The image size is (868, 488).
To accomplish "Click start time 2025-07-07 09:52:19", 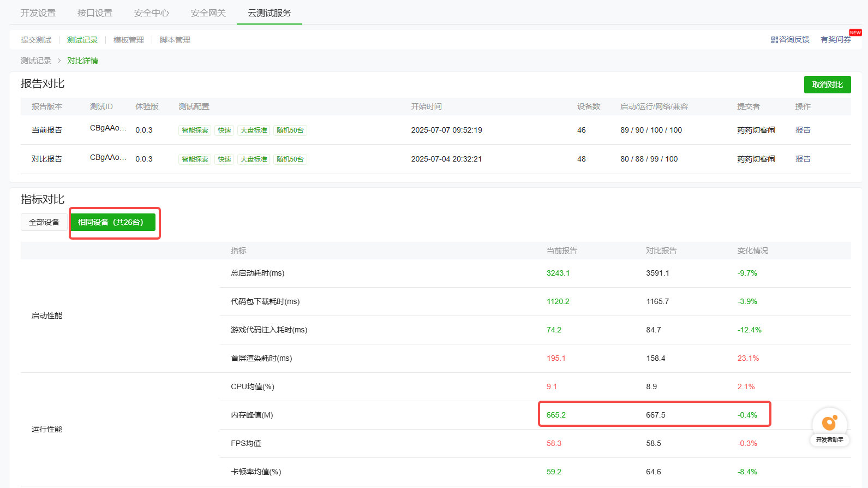I will click(447, 130).
